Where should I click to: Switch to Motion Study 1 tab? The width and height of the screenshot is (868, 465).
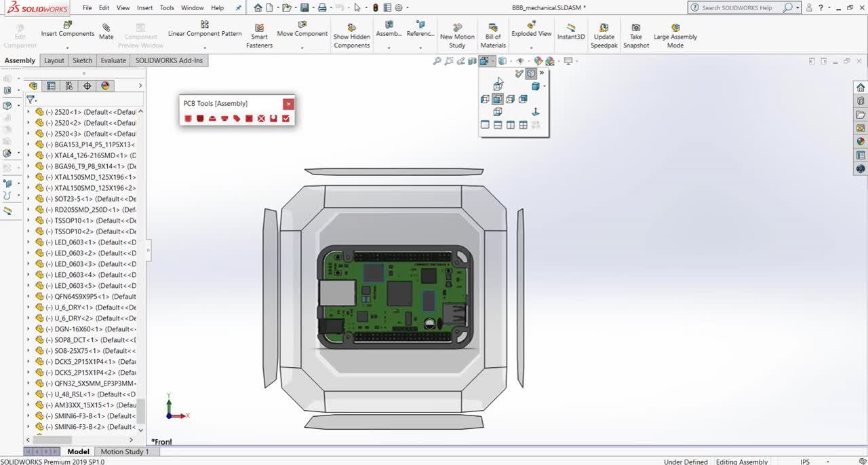coord(125,451)
